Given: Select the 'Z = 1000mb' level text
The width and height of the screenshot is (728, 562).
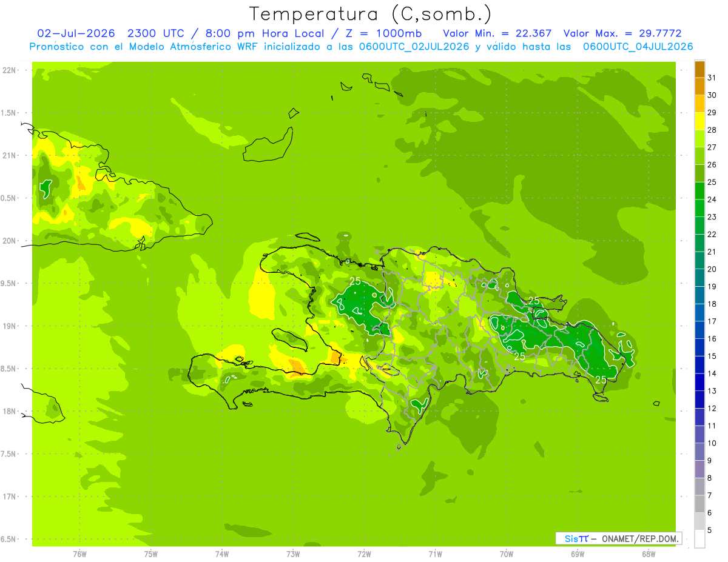Looking at the screenshot, I should pyautogui.click(x=382, y=33).
